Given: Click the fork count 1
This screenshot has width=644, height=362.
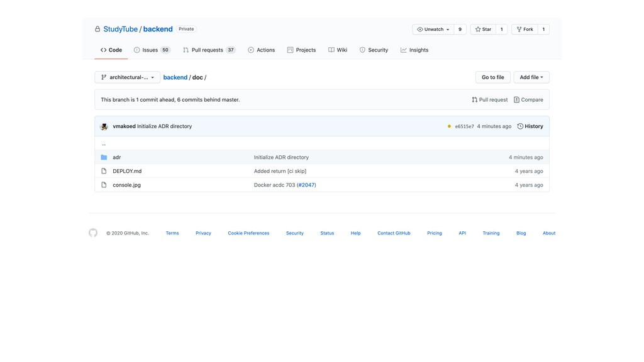Looking at the screenshot, I should coord(543,30).
